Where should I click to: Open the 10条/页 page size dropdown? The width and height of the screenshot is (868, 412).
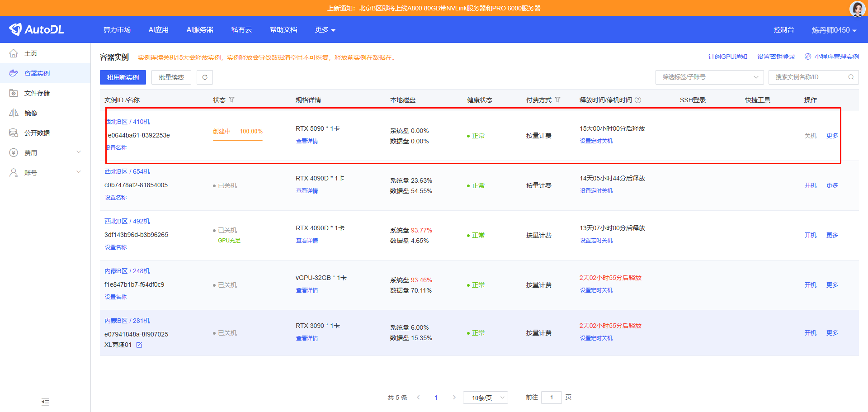(x=485, y=398)
